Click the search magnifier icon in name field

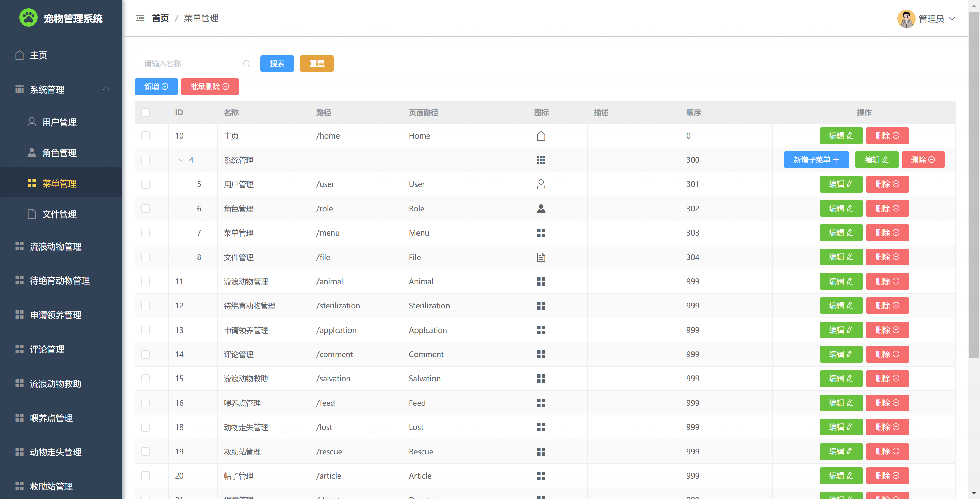(x=246, y=64)
